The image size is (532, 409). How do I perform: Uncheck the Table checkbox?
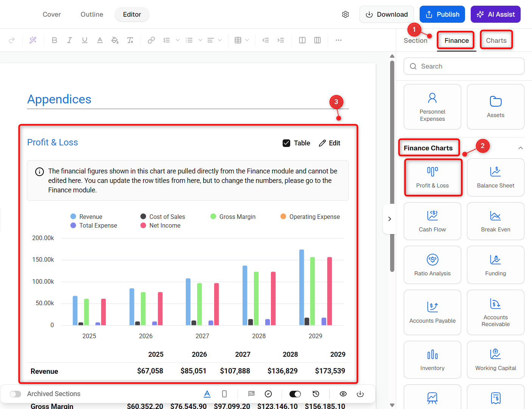286,143
